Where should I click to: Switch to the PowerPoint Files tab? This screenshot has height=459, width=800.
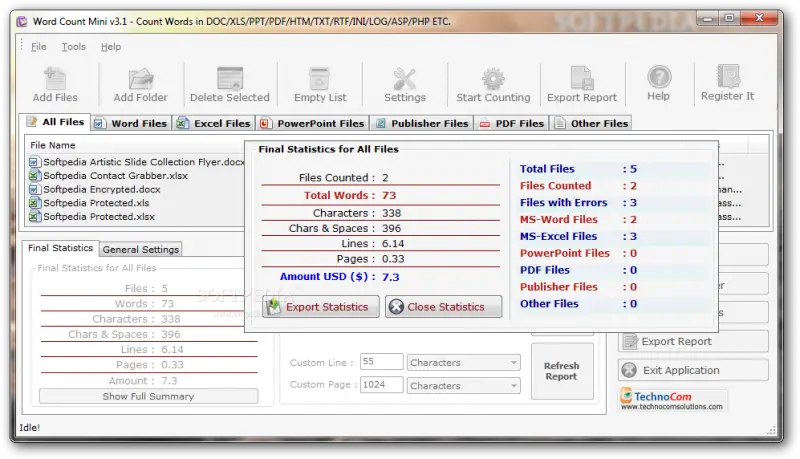point(313,123)
